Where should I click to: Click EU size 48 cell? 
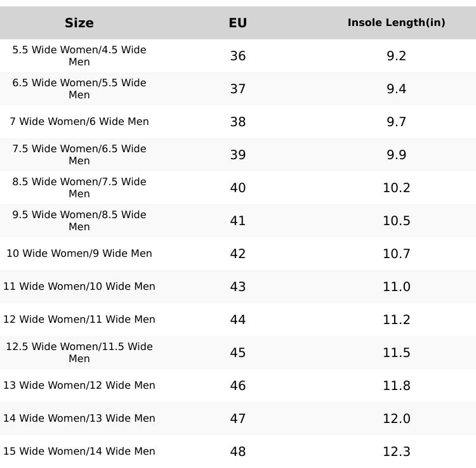tap(237, 452)
